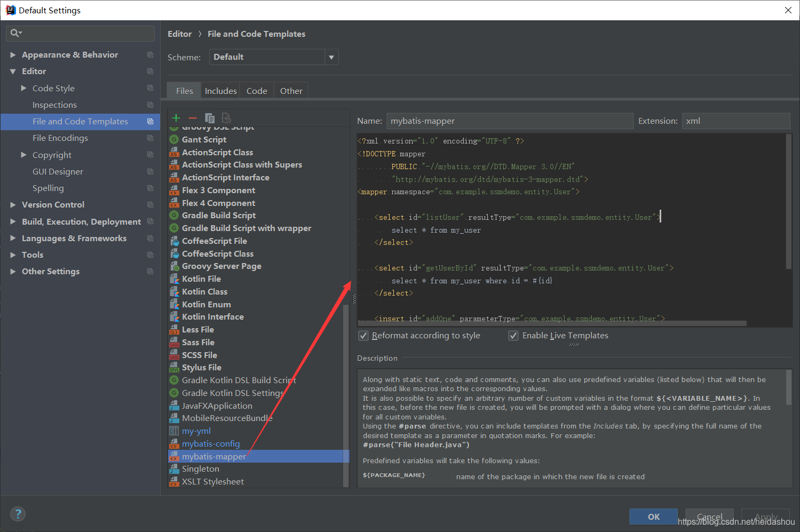Click the Editor breadcrumb link

pyautogui.click(x=179, y=34)
